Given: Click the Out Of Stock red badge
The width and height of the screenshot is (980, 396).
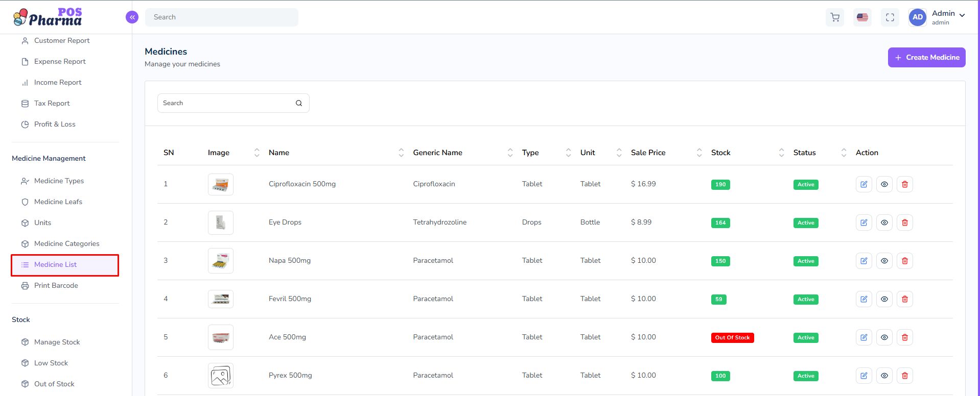Looking at the screenshot, I should [x=732, y=338].
